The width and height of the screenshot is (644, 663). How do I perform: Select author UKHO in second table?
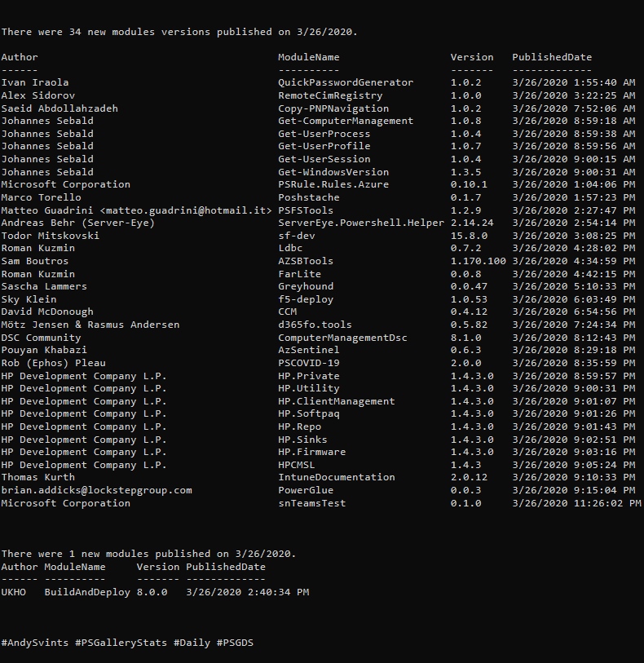click(x=14, y=592)
